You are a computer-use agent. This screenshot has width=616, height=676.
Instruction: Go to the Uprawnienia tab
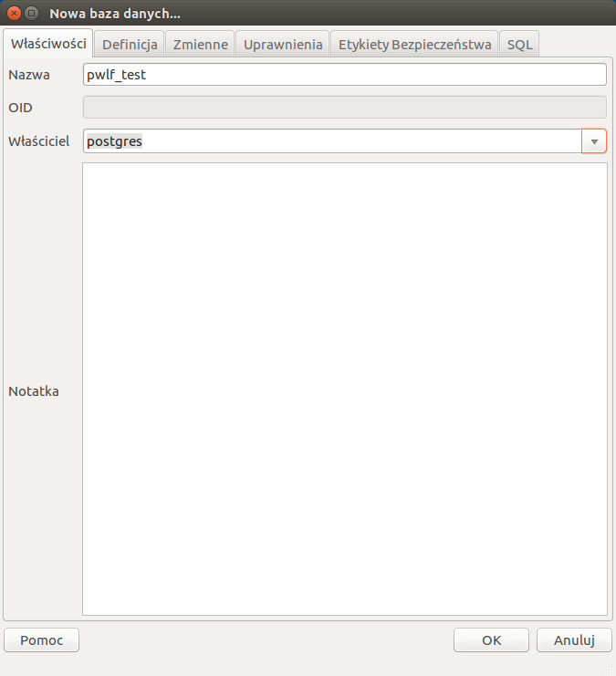(x=283, y=44)
